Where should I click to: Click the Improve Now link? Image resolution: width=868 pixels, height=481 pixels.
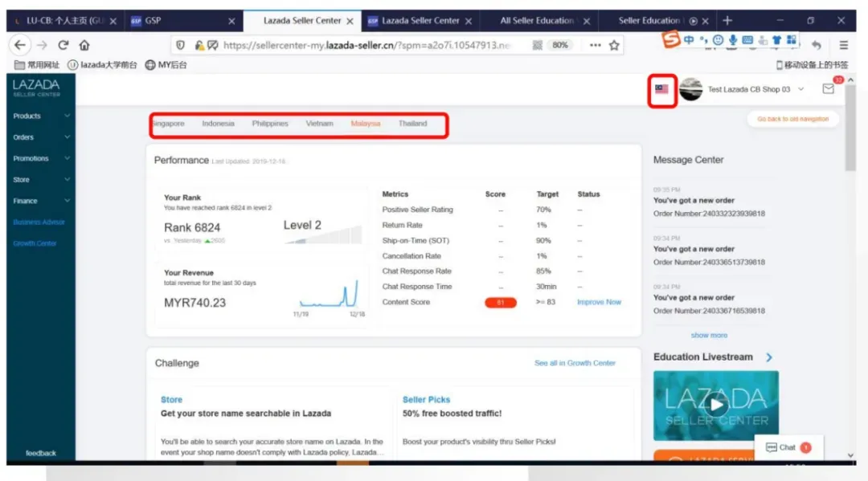point(599,303)
